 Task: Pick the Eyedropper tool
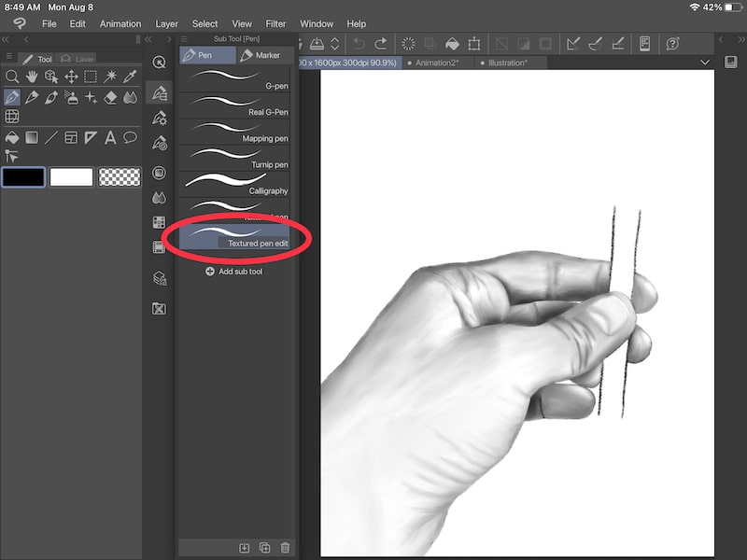pos(131,77)
